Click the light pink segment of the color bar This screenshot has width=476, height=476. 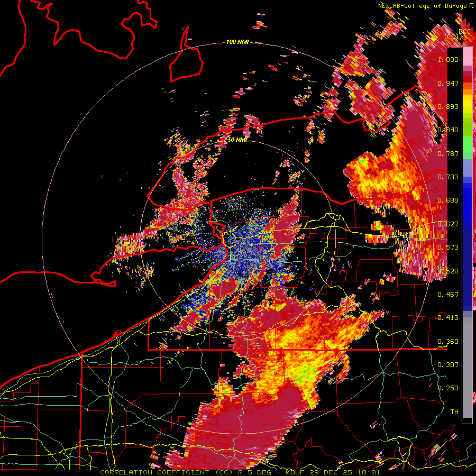pyautogui.click(x=467, y=57)
